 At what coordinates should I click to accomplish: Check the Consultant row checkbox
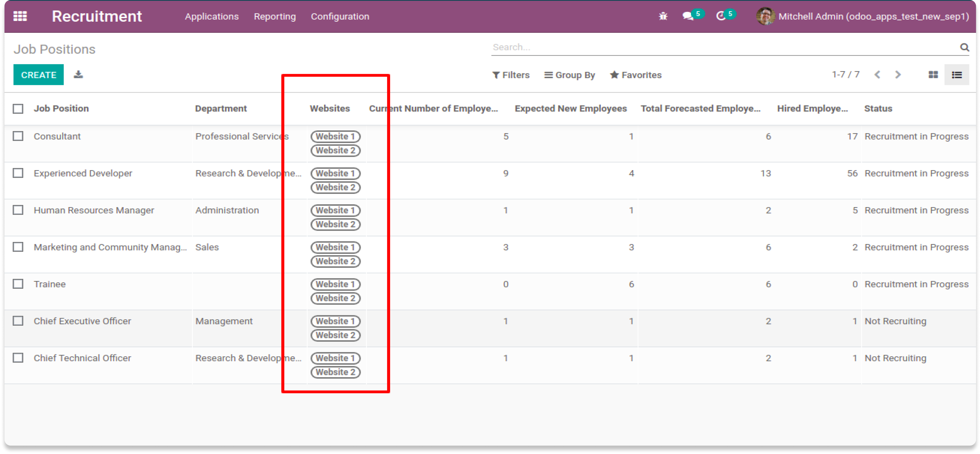click(18, 136)
